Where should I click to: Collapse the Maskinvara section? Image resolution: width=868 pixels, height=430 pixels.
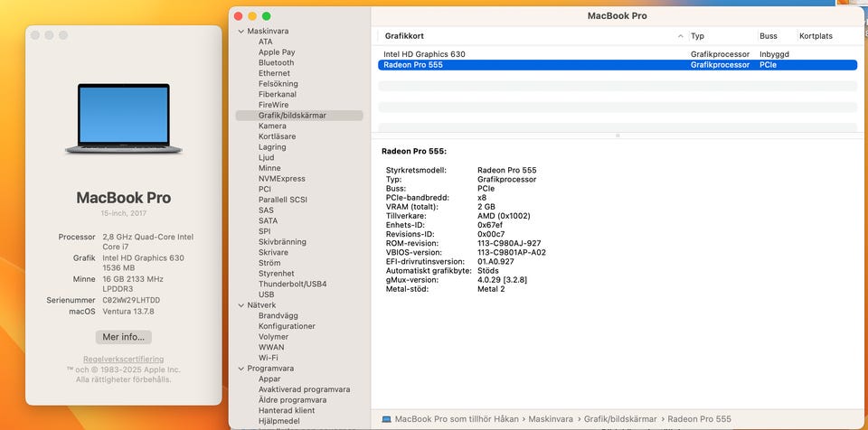pyautogui.click(x=241, y=32)
